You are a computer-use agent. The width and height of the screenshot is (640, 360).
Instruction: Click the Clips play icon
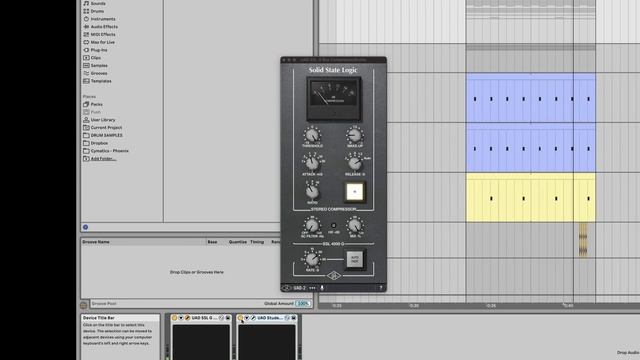pyautogui.click(x=86, y=58)
